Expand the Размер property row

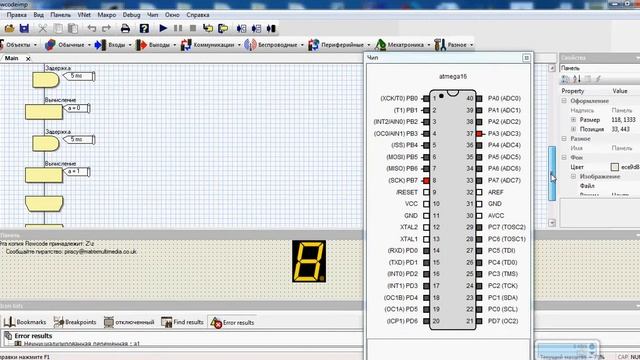(x=573, y=120)
